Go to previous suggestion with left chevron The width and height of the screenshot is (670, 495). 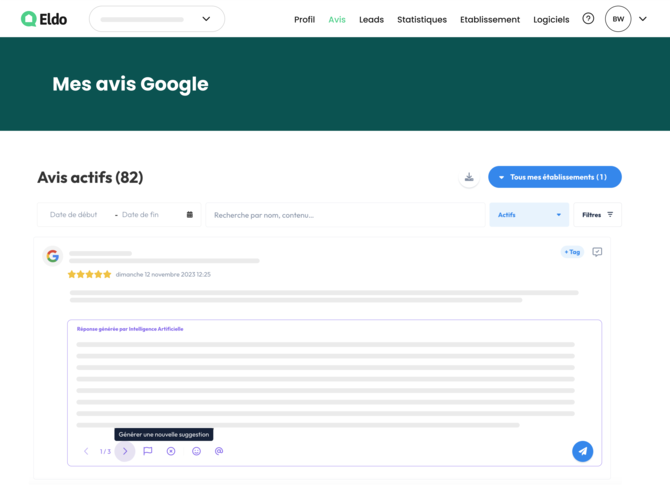[86, 451]
